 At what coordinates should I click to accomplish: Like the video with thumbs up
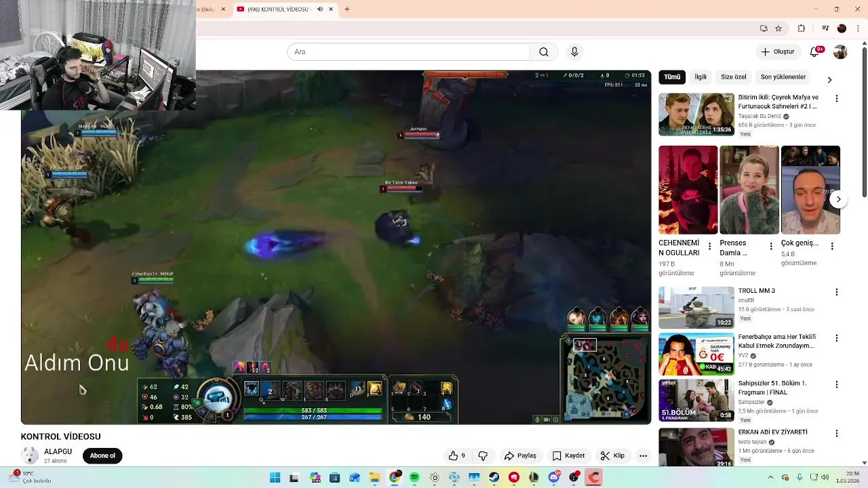tap(457, 455)
